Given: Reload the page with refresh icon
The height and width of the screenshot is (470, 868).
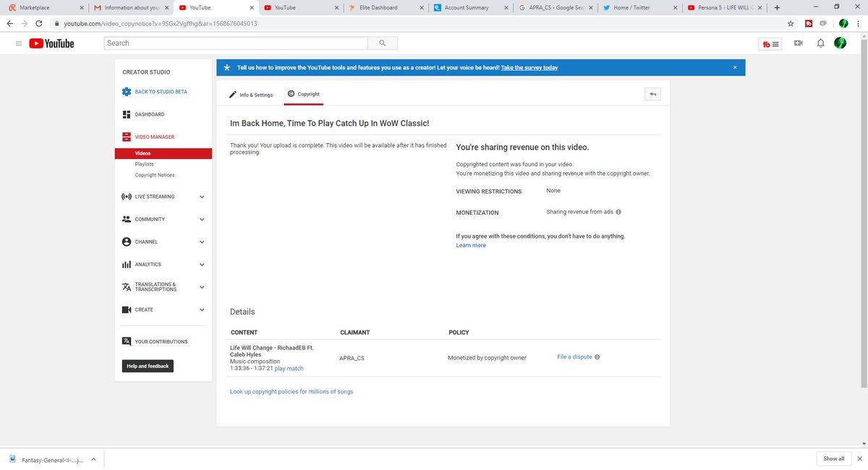Looking at the screenshot, I should pos(41,23).
